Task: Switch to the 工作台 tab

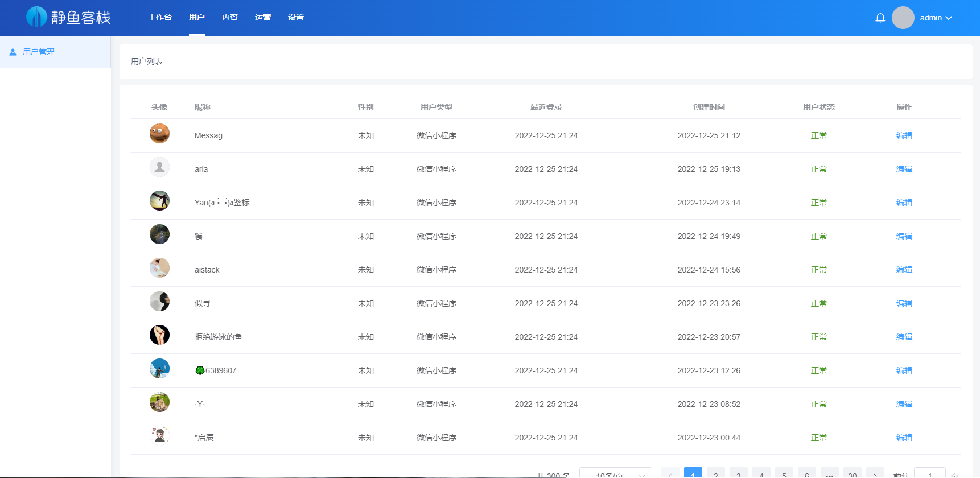Action: pos(160,18)
